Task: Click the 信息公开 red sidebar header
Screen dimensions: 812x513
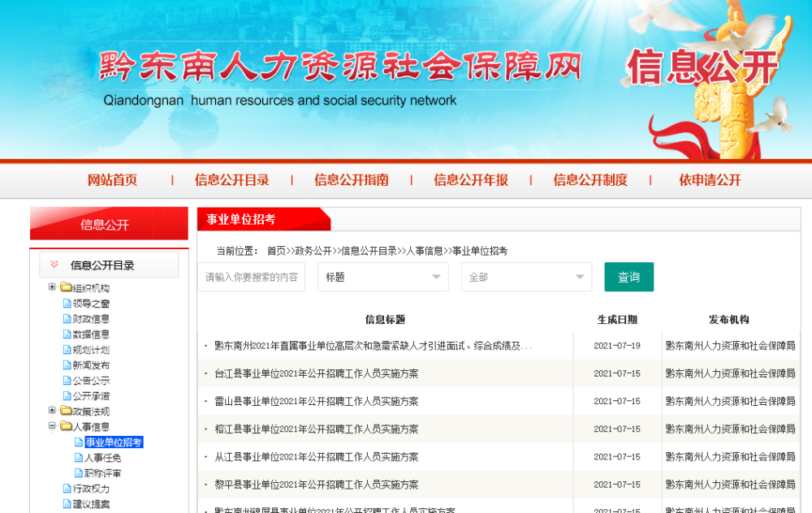Action: (x=110, y=224)
